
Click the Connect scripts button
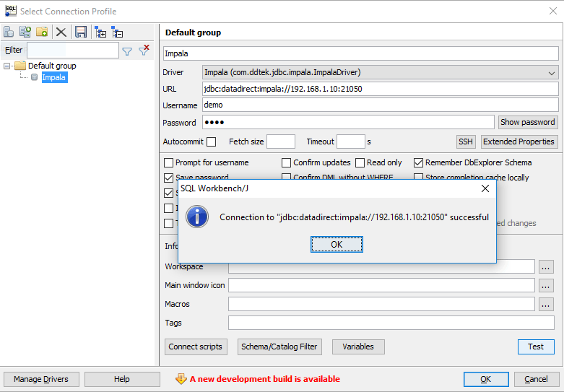(x=196, y=347)
